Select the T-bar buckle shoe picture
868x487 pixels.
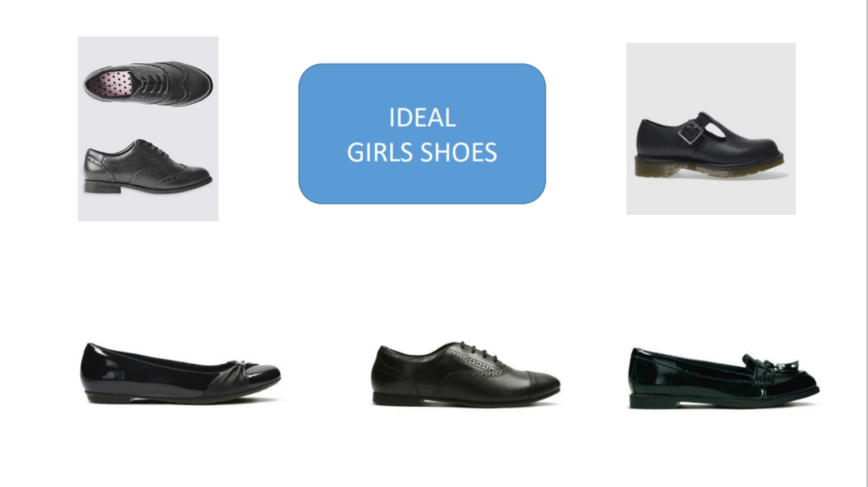click(711, 129)
